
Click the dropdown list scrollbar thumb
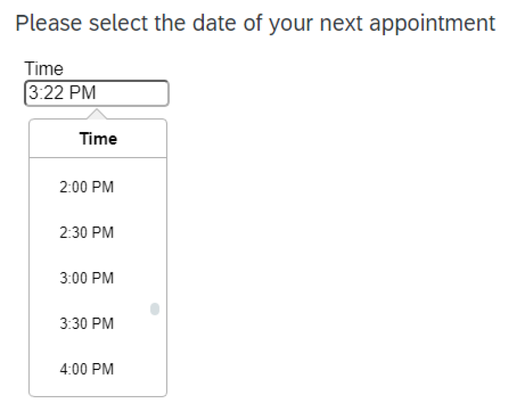coord(155,309)
